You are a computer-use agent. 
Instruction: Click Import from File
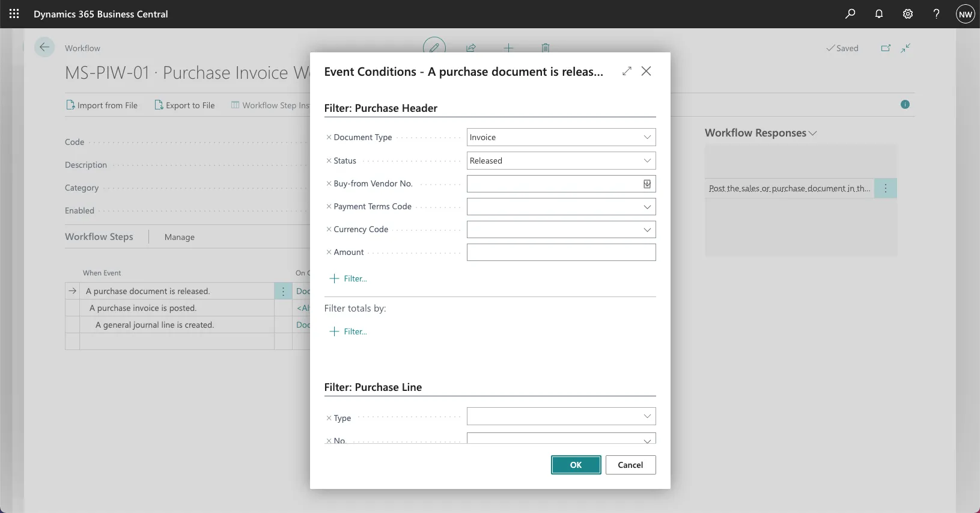102,105
